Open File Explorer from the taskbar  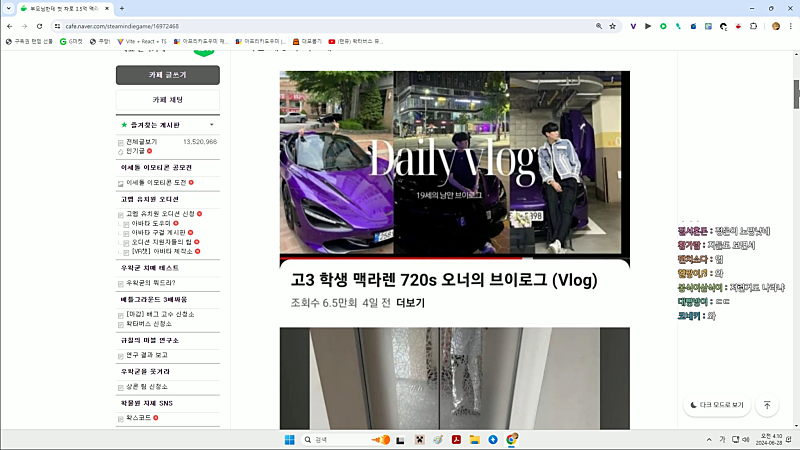[474, 440]
